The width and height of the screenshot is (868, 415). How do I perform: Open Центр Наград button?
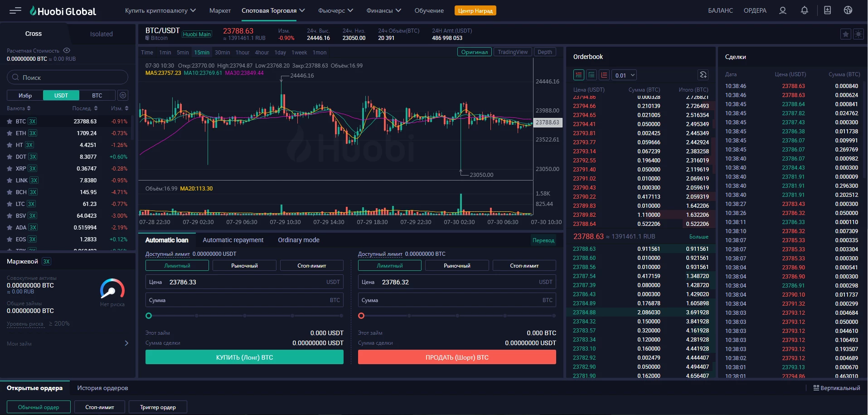pos(475,10)
